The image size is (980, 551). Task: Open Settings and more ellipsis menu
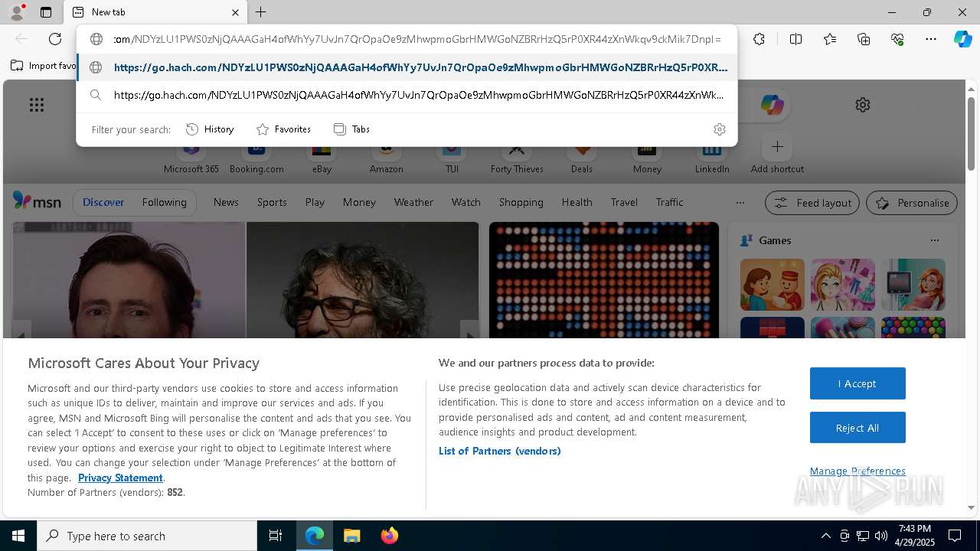(931, 39)
